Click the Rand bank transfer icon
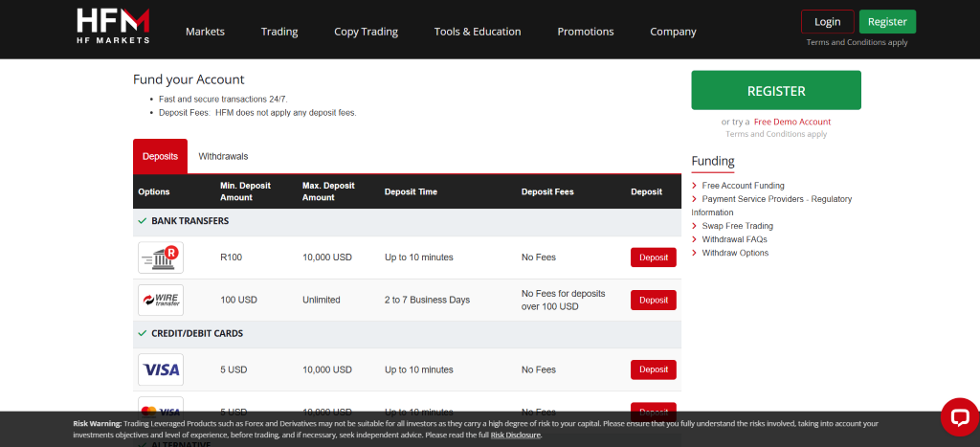 click(161, 257)
